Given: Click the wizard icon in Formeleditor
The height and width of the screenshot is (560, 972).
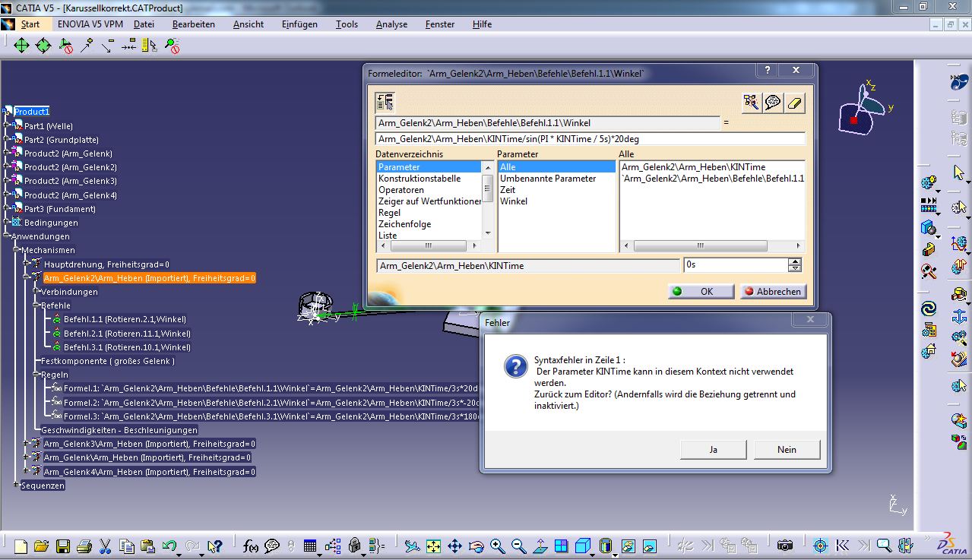Looking at the screenshot, I should (x=752, y=103).
